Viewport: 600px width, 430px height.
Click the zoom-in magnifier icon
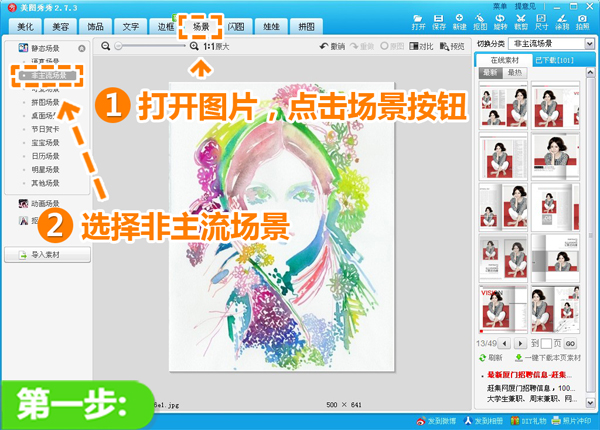[x=194, y=46]
